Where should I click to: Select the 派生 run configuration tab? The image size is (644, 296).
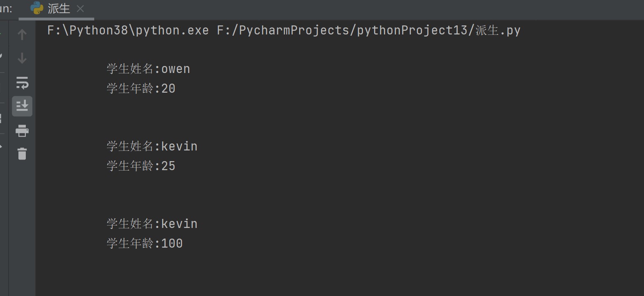[59, 9]
